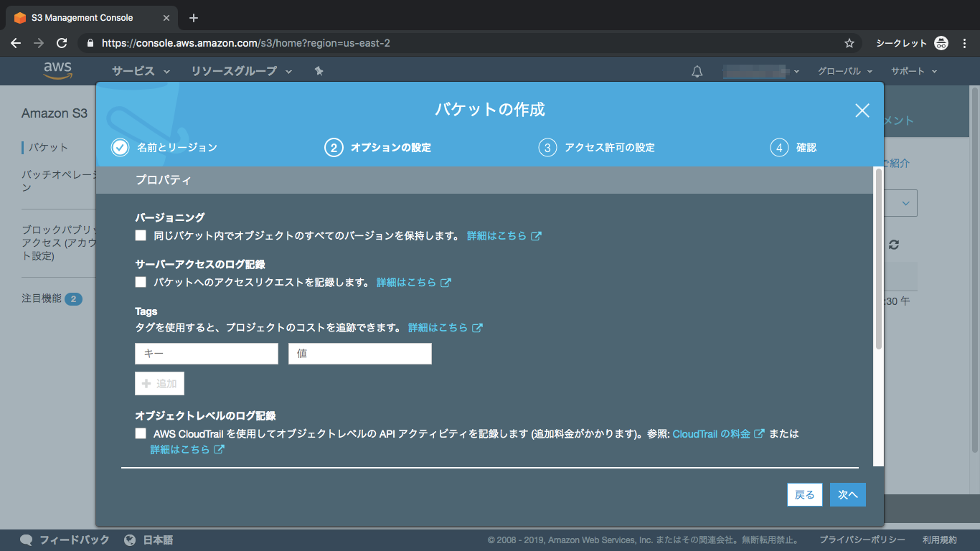Click the AWS logo in the navigation bar
980x551 pixels.
click(x=57, y=70)
